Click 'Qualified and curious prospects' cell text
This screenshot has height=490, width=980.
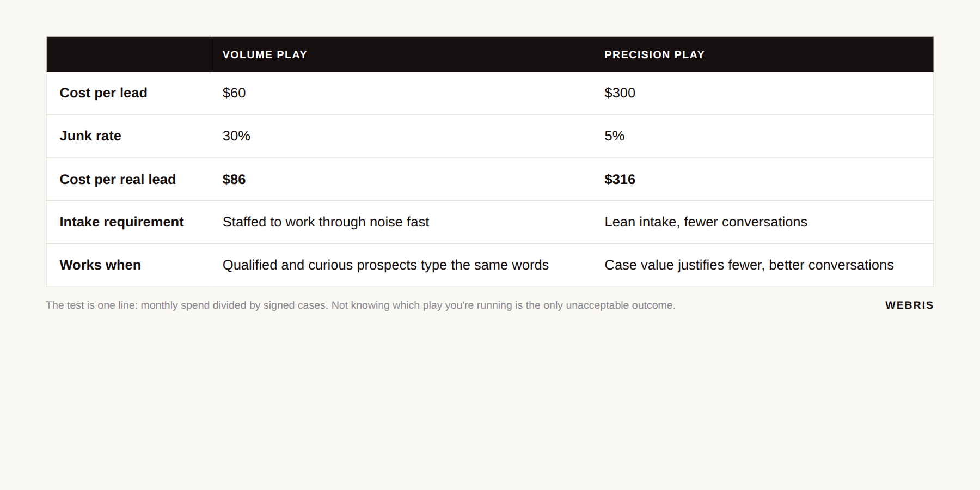pos(385,265)
